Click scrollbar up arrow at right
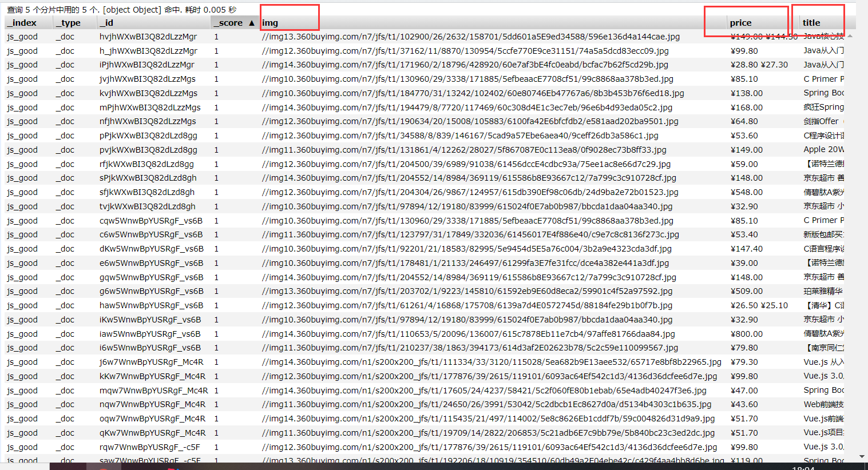Image resolution: width=868 pixels, height=470 pixels. coord(850,36)
